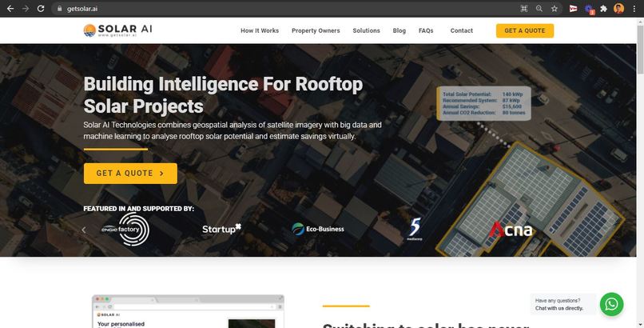Open the Contact page
This screenshot has height=328, width=644.
pyautogui.click(x=461, y=30)
